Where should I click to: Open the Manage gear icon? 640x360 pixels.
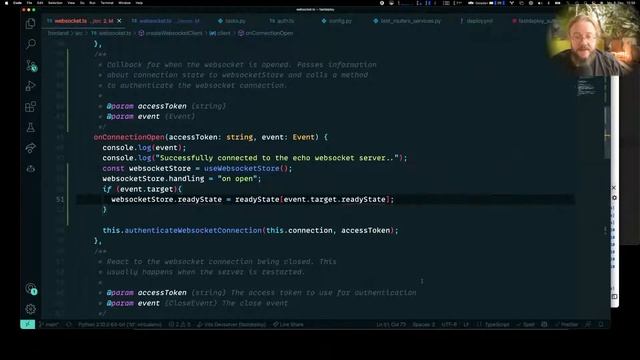pyautogui.click(x=31, y=309)
